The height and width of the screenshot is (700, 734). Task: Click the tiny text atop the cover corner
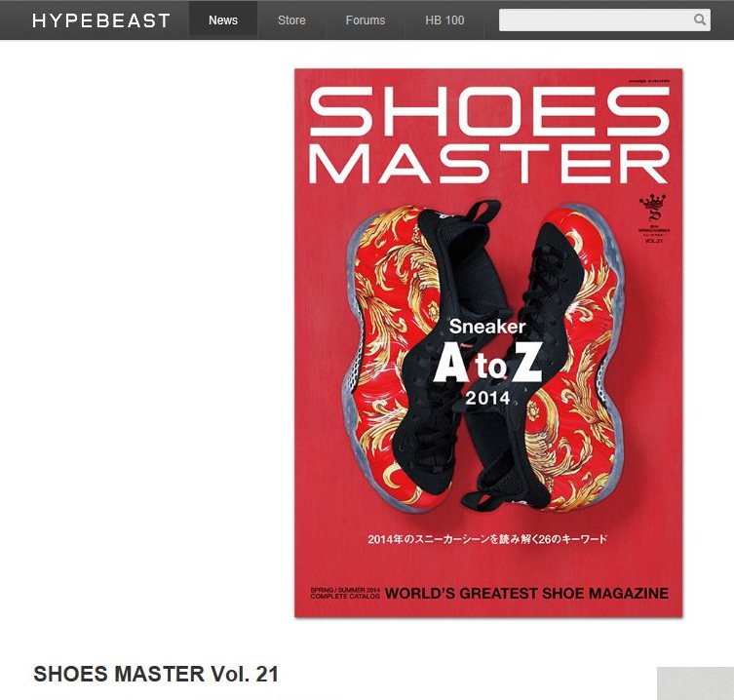coord(649,81)
